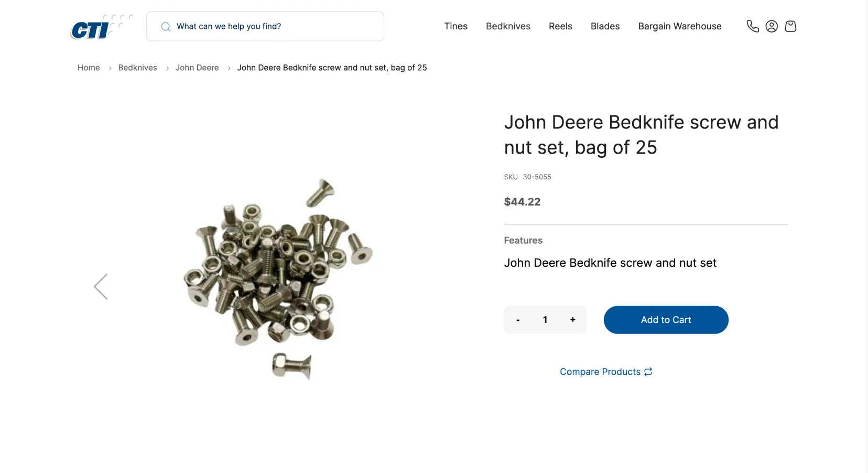Open the shopping cart icon
Viewport: 868px width, 473px height.
click(x=790, y=26)
